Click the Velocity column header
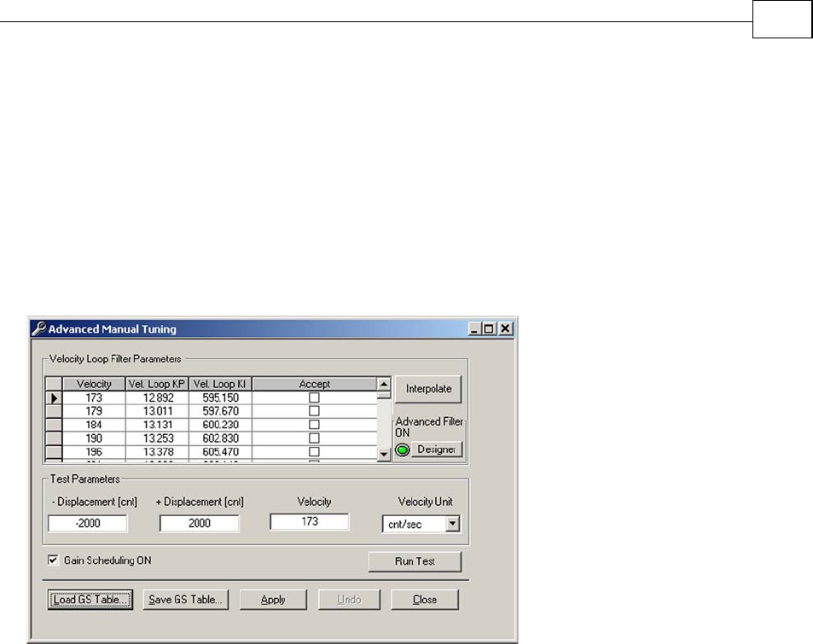 pyautogui.click(x=94, y=384)
